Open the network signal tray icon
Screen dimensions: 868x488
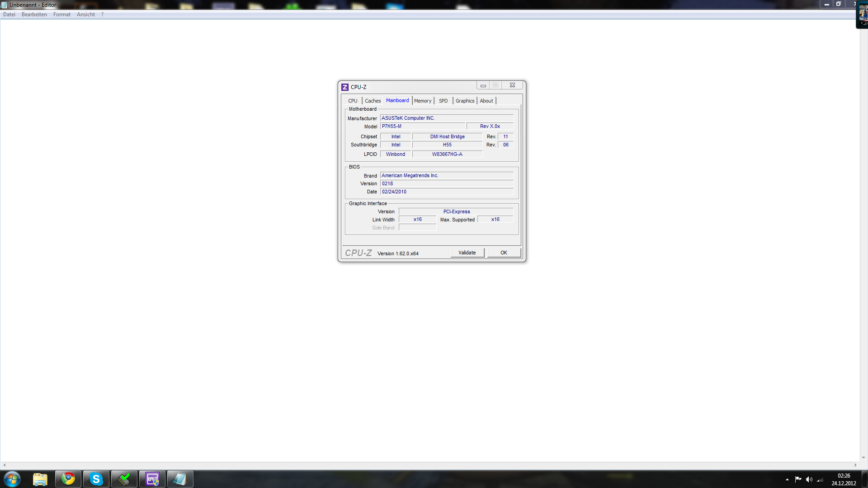[x=820, y=479]
